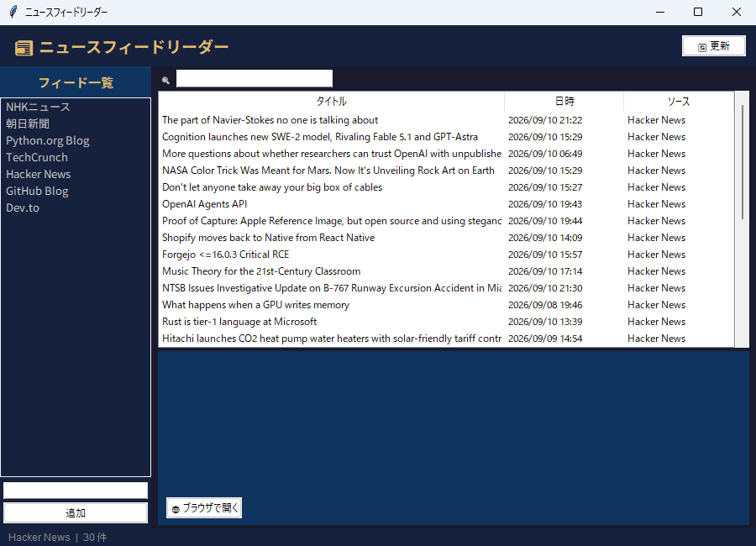This screenshot has height=546, width=756.
Task: Sort by the タイトル column header
Action: point(331,102)
